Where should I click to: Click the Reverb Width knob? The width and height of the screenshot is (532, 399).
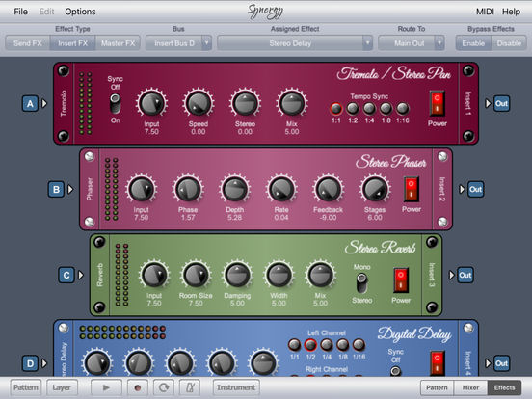click(x=279, y=276)
